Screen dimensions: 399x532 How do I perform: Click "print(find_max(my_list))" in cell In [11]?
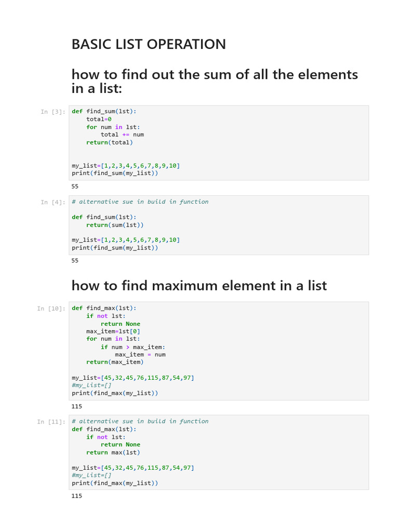115,483
